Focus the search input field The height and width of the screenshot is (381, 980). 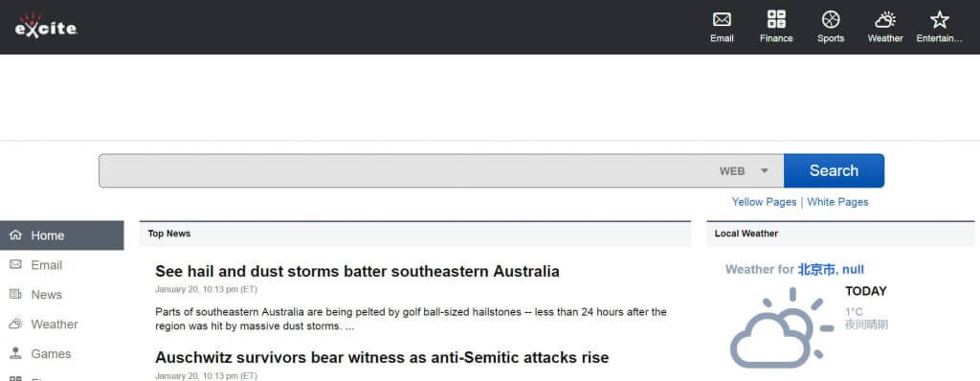(406, 170)
